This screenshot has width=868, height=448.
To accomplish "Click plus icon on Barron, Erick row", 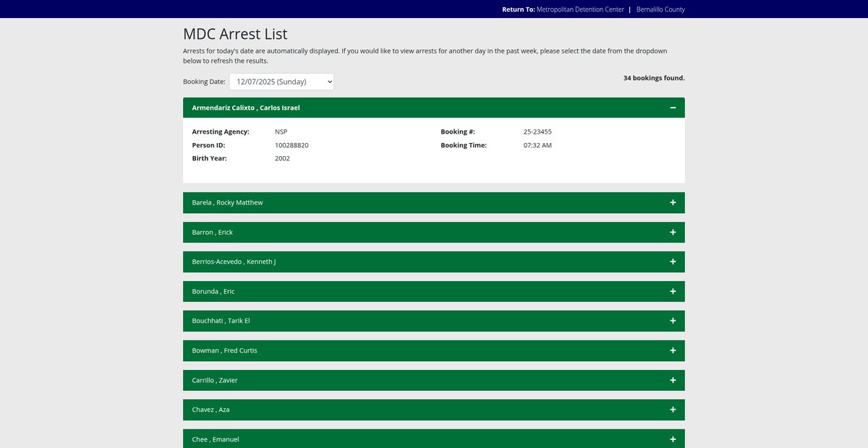I will tap(673, 233).
